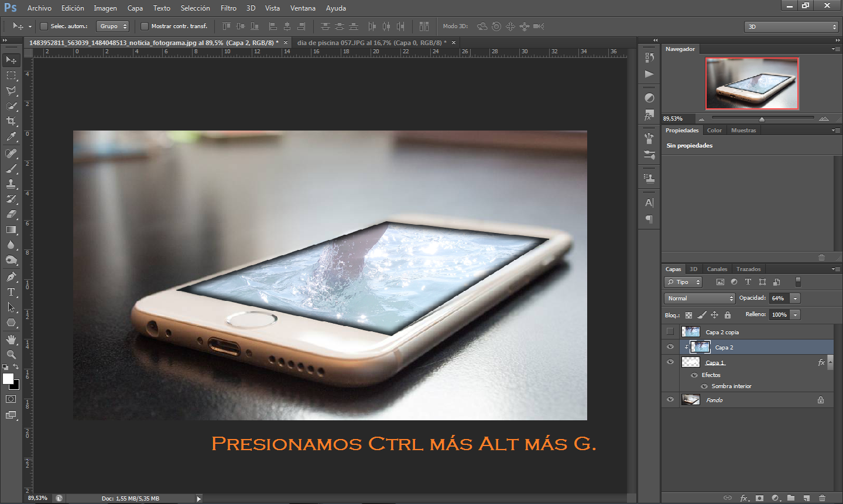Select the Healing Brush tool
843x504 pixels.
tap(11, 153)
